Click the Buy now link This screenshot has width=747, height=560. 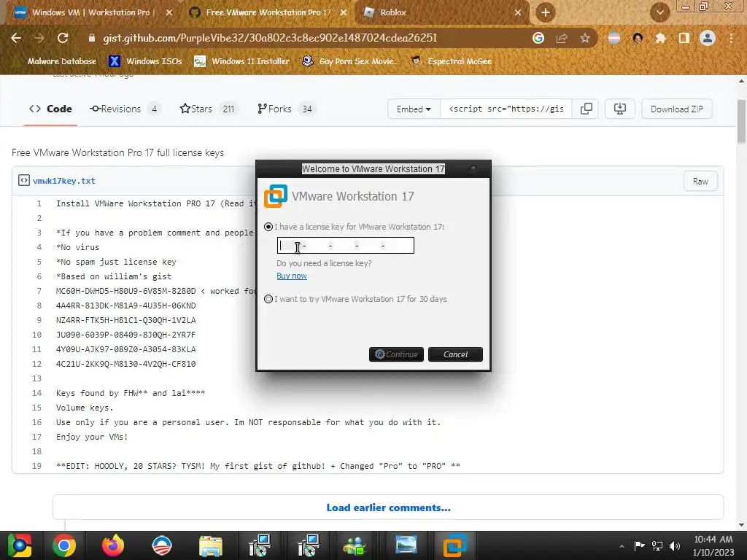(292, 276)
